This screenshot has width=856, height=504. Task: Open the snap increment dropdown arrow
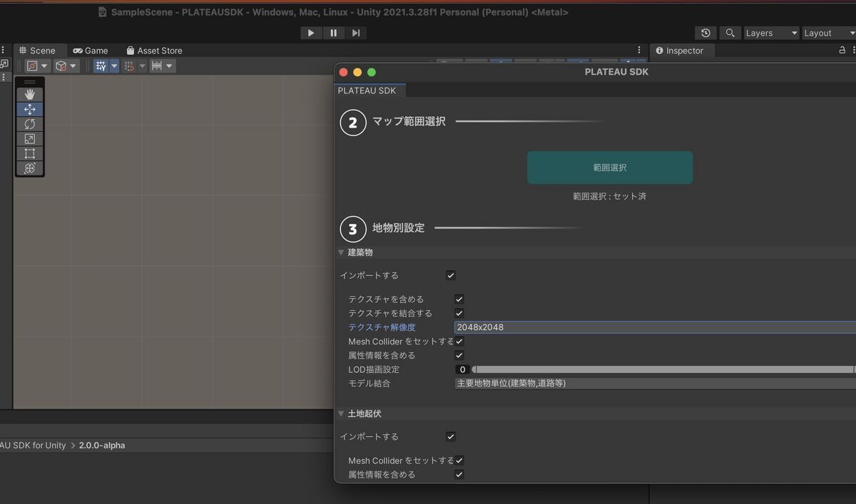point(170,66)
